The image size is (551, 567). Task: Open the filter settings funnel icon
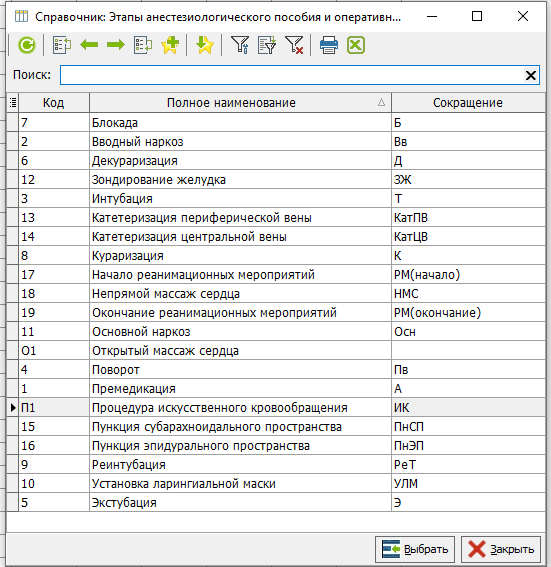(240, 45)
